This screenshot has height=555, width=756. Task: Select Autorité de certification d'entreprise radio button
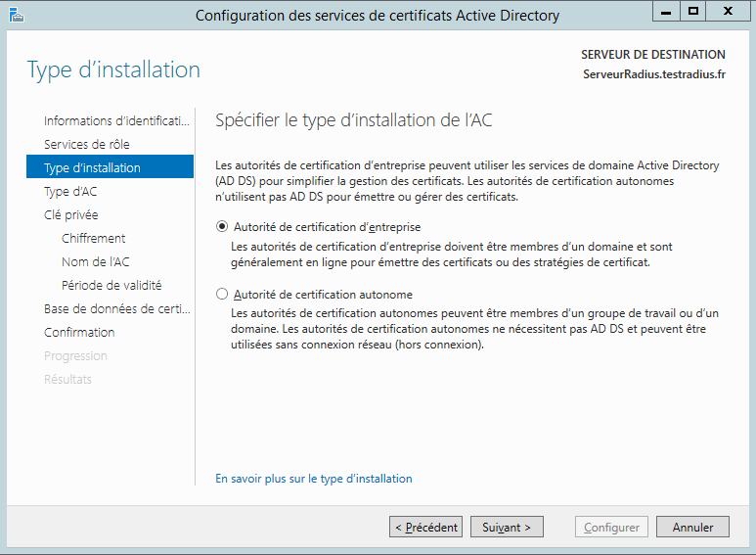222,227
